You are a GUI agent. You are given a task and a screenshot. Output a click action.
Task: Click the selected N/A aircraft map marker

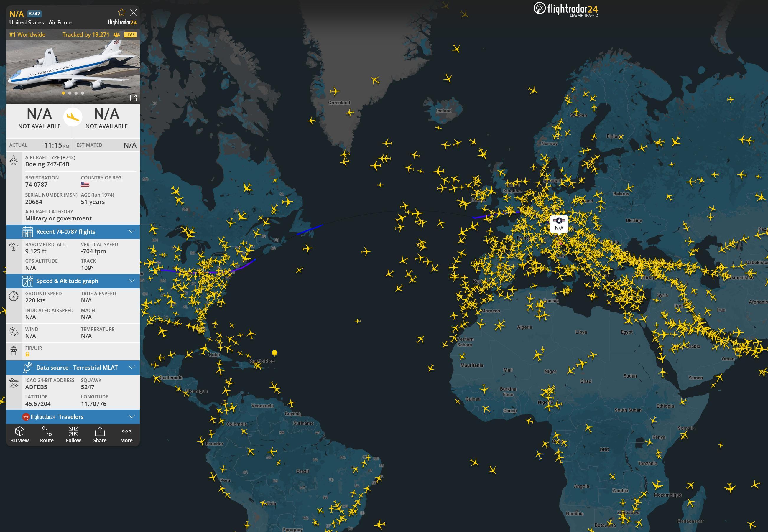(x=559, y=224)
